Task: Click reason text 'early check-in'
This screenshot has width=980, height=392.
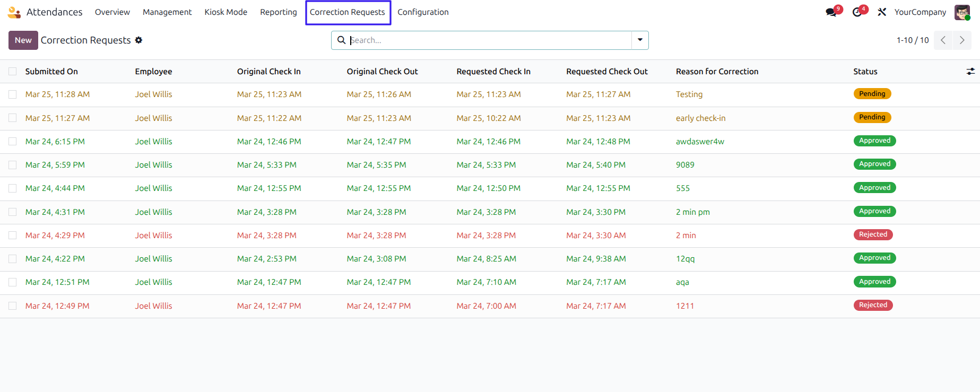Action: coord(700,118)
